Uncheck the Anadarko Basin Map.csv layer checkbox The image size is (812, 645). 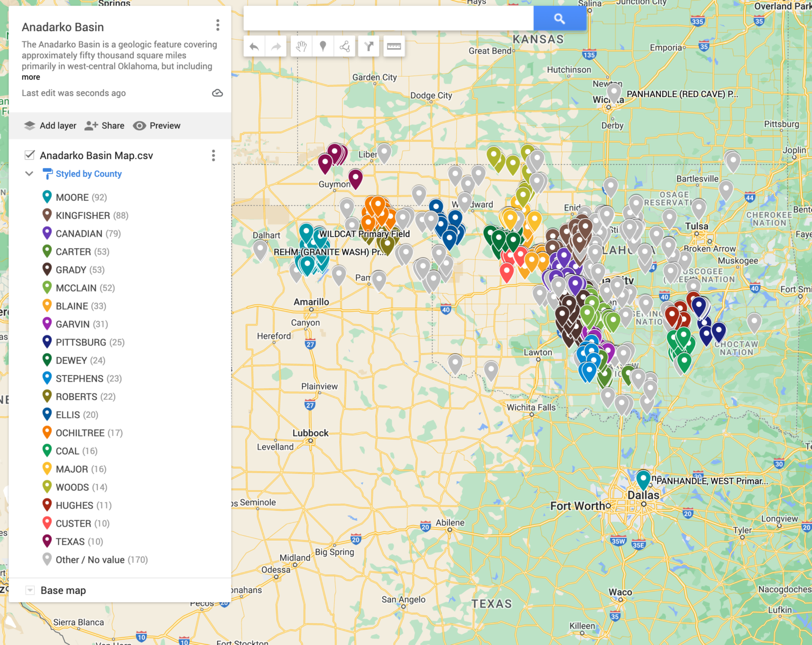[30, 155]
